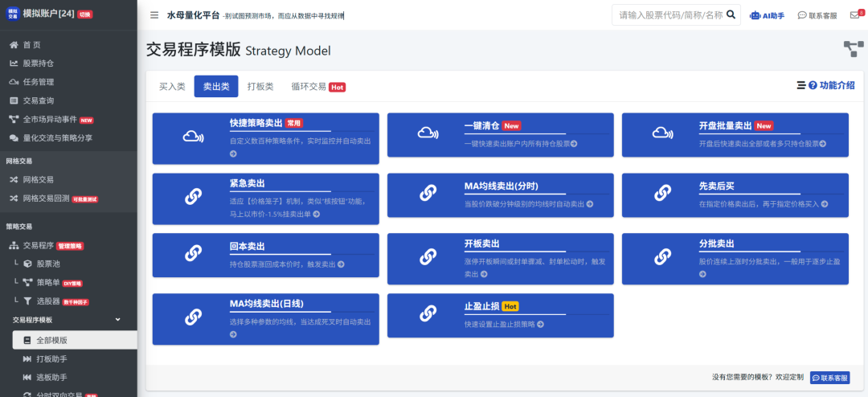Click the hamburger menu icon in the header

154,15
